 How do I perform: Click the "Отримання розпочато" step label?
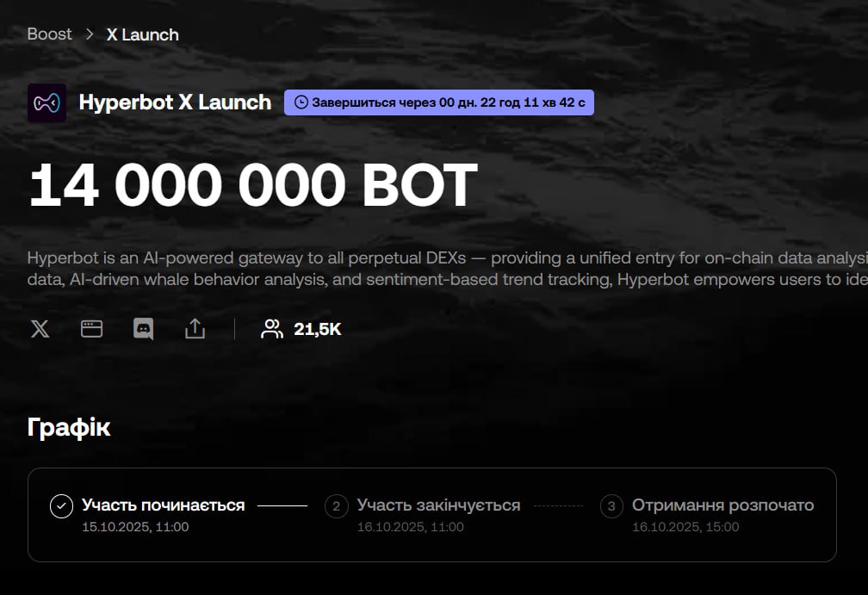[722, 505]
